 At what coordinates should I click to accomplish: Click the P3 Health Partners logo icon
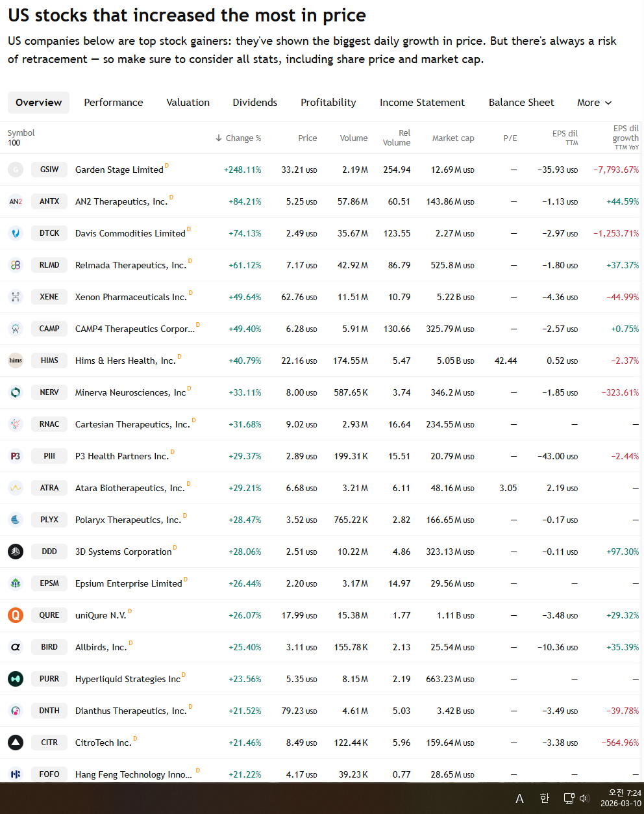[16, 456]
